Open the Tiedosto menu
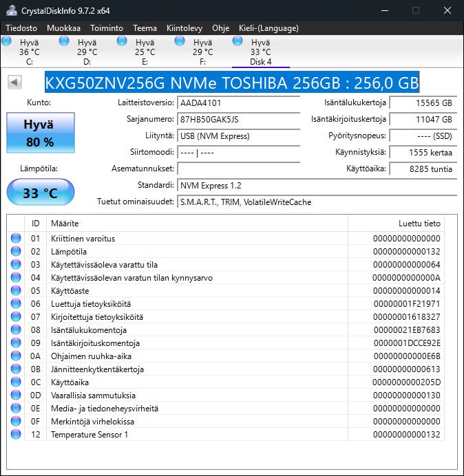Viewport: 464px width, 476px height. click(23, 28)
